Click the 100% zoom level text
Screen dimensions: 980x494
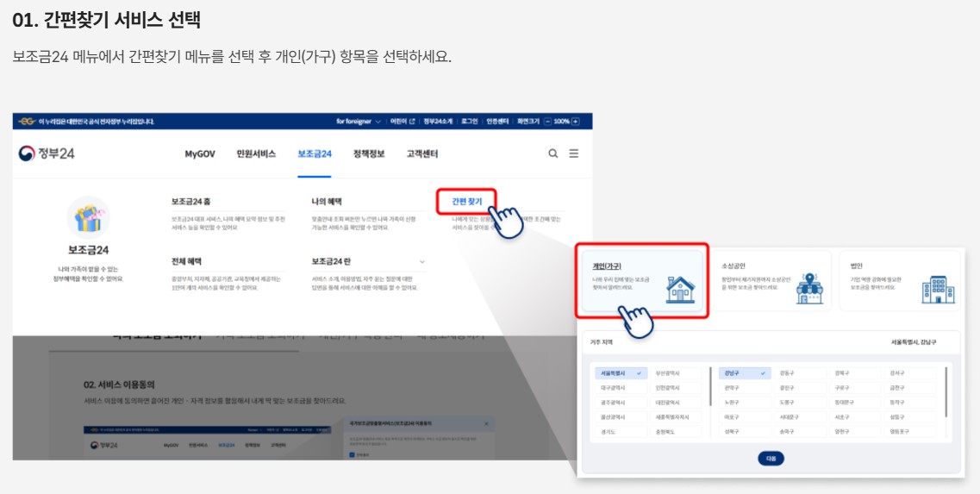[561, 122]
